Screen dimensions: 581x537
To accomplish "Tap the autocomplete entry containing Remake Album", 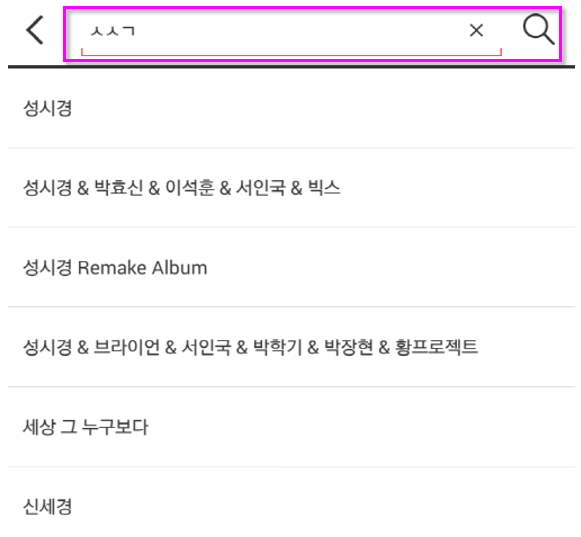I will 291,267.
